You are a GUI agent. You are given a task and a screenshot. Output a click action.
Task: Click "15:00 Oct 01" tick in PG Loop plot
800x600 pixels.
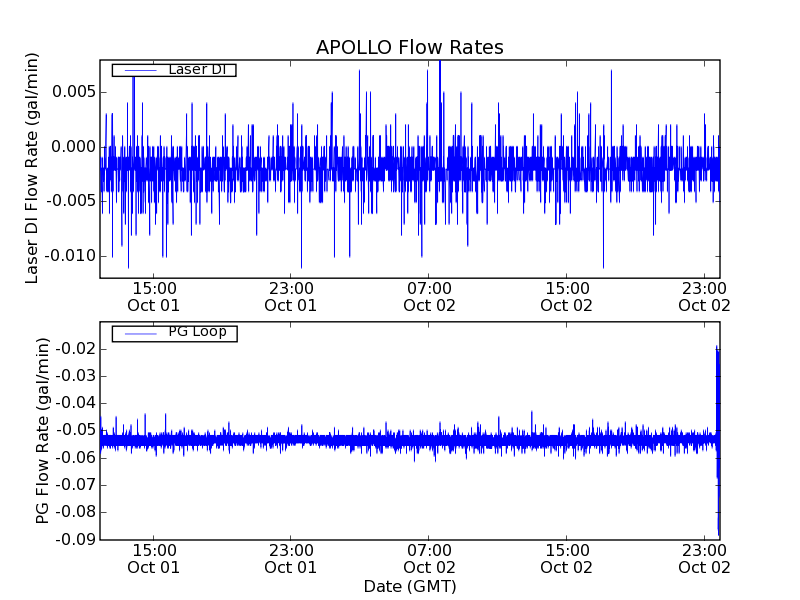tap(154, 559)
